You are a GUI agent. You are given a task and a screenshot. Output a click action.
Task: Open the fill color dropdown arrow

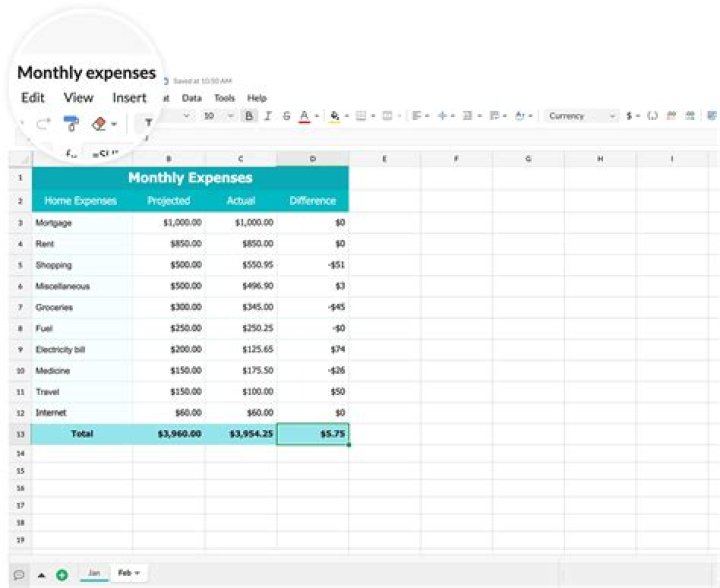(x=347, y=117)
